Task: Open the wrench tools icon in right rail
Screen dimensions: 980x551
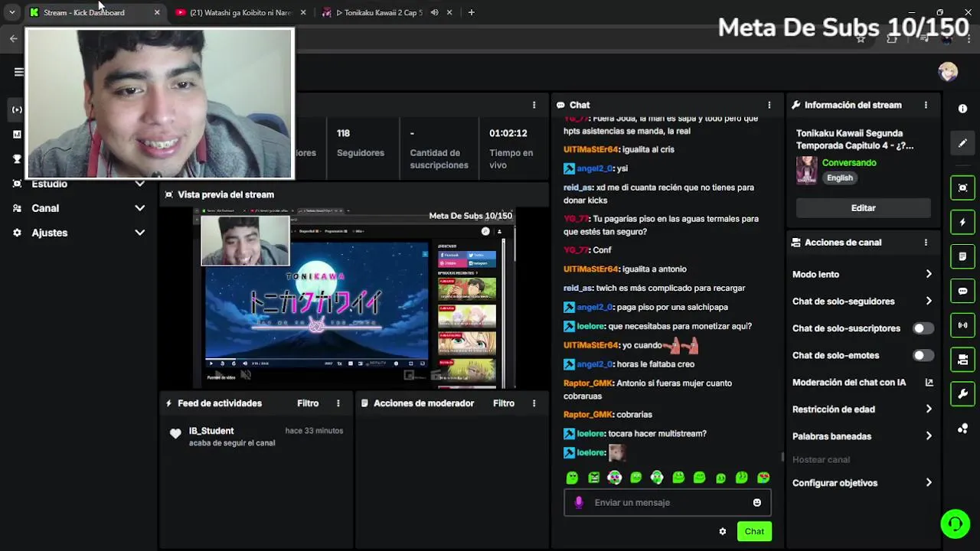Action: click(962, 394)
